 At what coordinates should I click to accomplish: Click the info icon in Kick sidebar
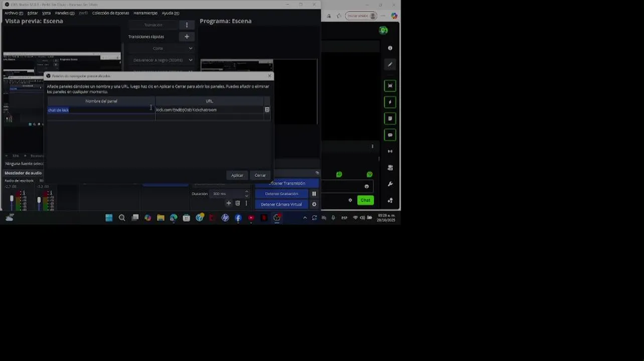(x=390, y=48)
